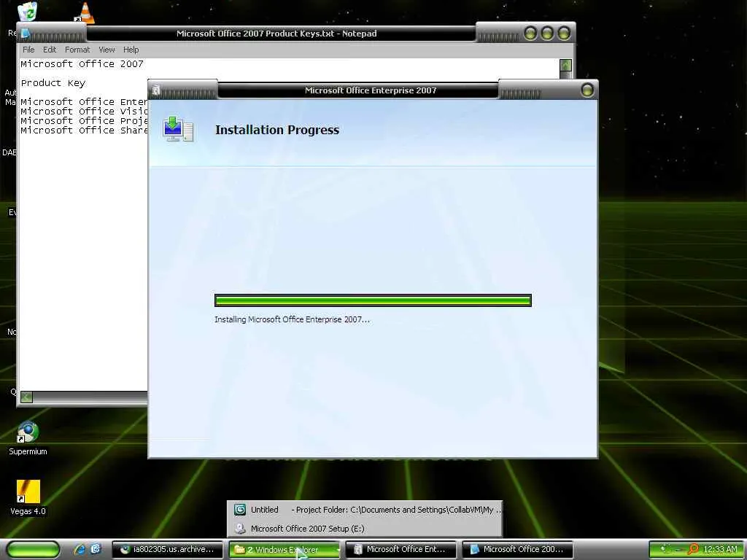Click the magnifier icon in system tray

[693, 549]
